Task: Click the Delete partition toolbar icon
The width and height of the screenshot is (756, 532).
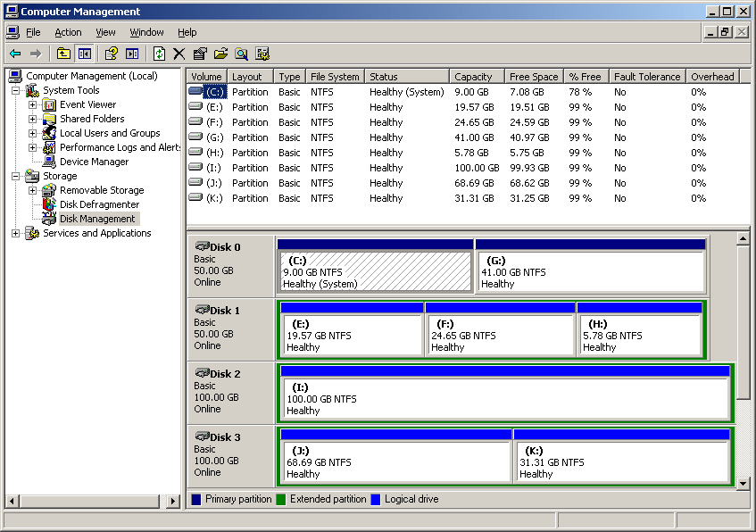Action: [179, 54]
